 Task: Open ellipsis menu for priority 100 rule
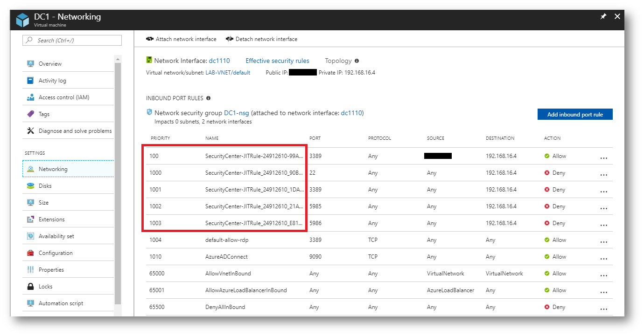(x=604, y=158)
